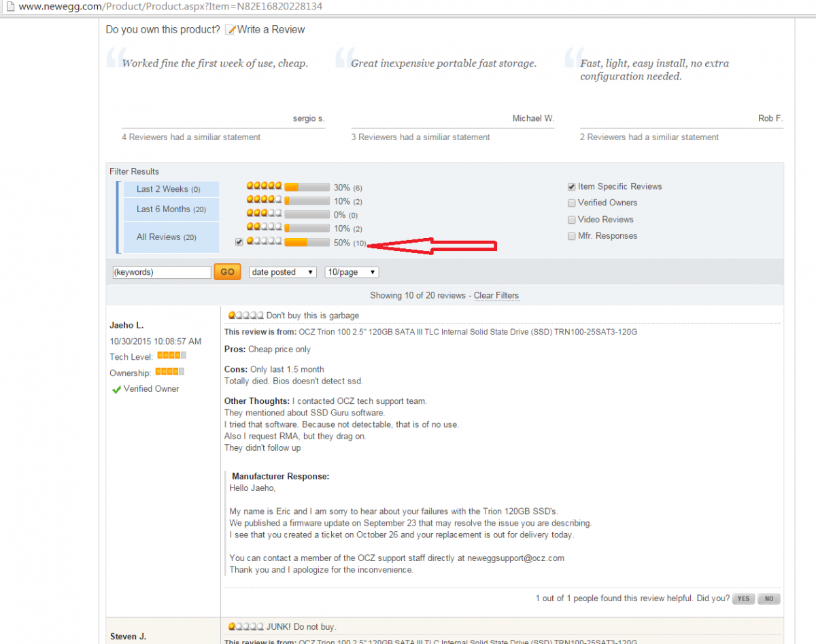The width and height of the screenshot is (816, 644).
Task: Click quote author Rob F.
Action: (770, 118)
